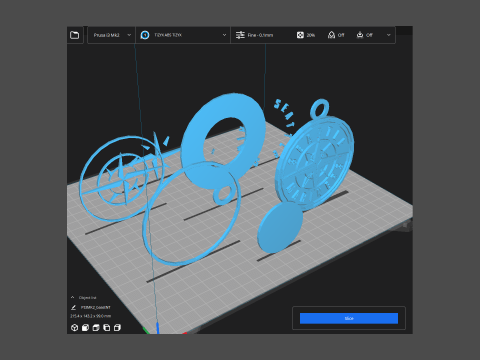This screenshot has height=360, width=480.
Task: Switch to front view cube icon
Action: pos(85,328)
